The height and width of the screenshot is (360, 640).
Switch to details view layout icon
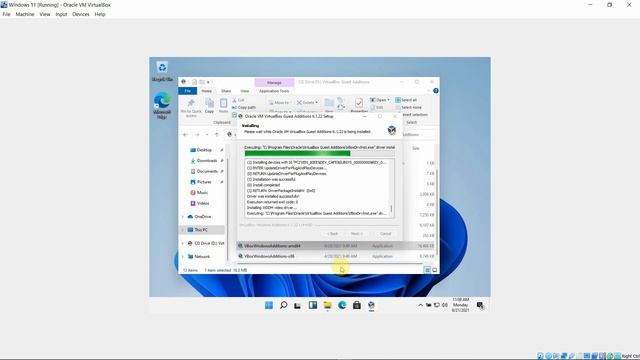[x=427, y=270]
